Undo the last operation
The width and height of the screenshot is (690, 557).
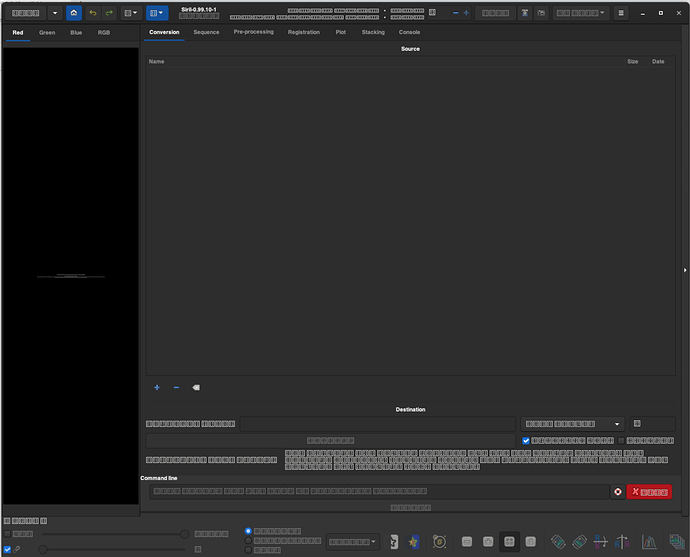pyautogui.click(x=93, y=13)
